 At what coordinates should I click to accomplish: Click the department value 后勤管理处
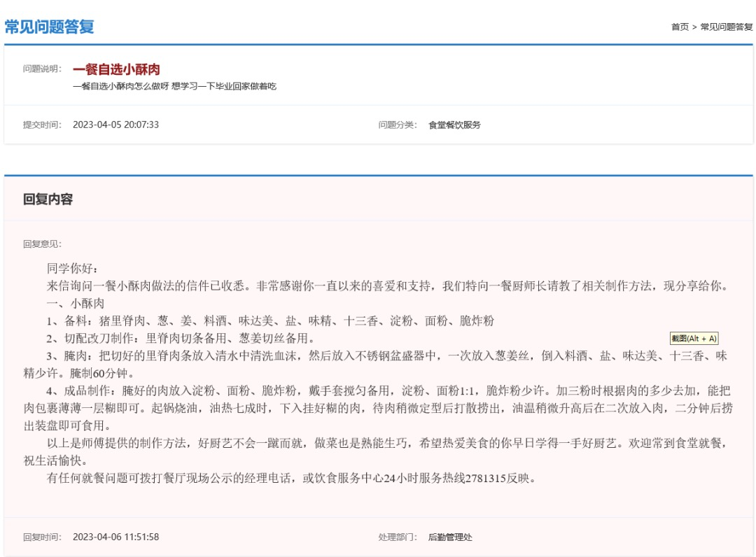[450, 537]
